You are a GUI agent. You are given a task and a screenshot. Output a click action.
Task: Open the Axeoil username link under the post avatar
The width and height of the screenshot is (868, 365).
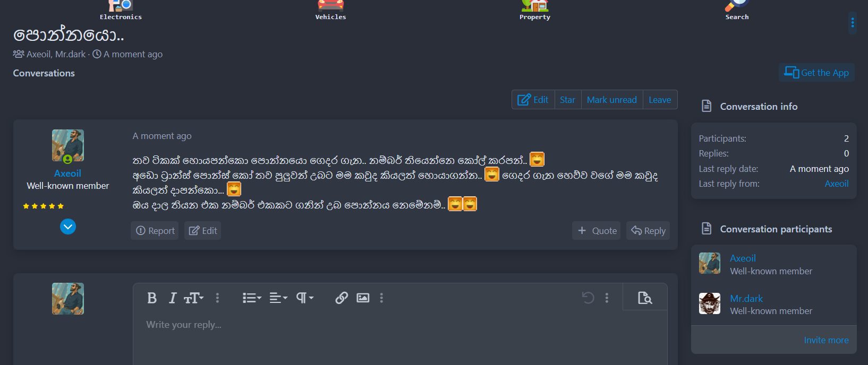pyautogui.click(x=67, y=173)
